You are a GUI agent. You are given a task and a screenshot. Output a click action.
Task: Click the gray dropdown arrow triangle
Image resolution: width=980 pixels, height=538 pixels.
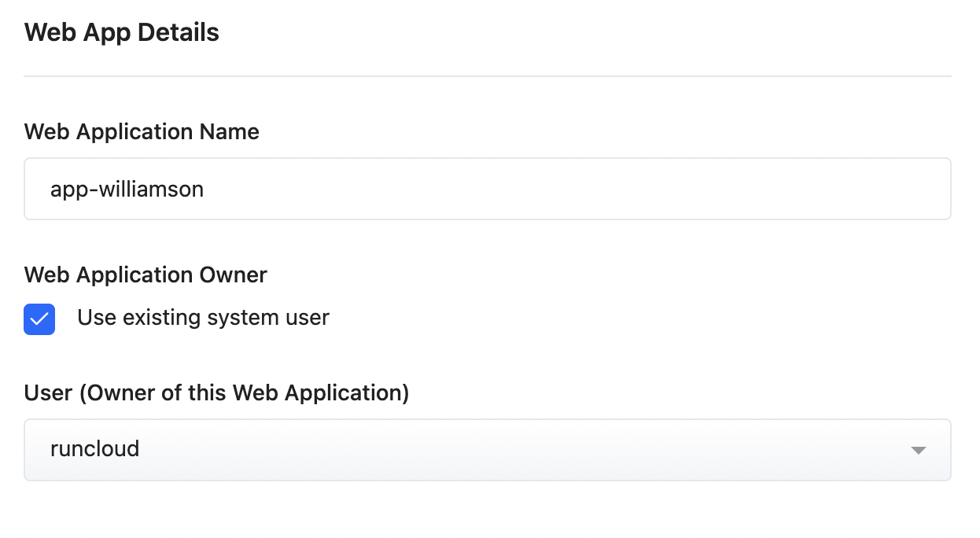(917, 451)
